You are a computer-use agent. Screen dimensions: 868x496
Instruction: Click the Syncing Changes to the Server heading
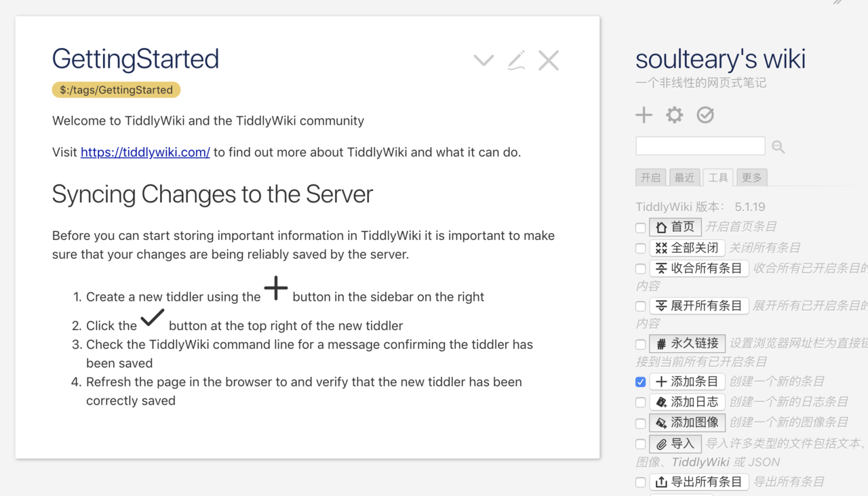click(x=212, y=194)
